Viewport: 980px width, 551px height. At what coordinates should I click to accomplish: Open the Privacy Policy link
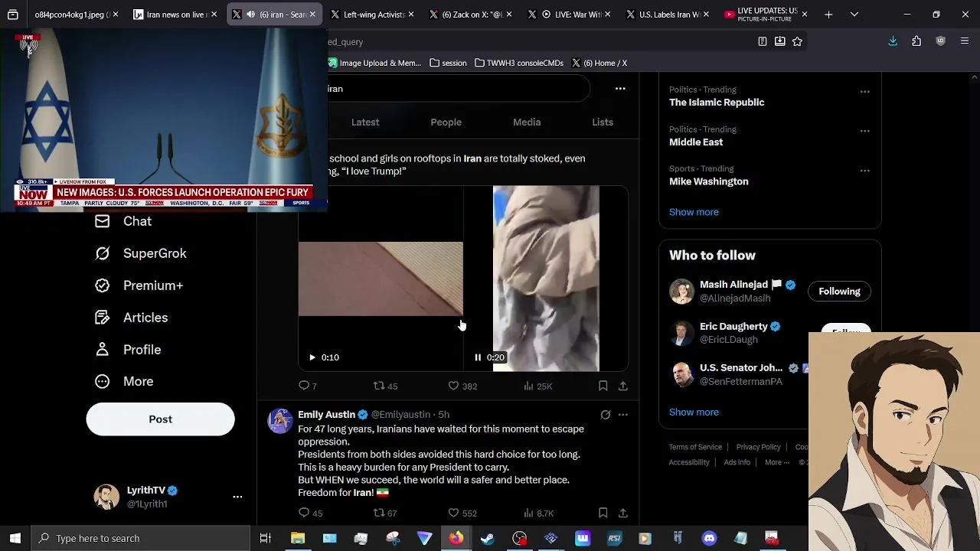pos(758,447)
